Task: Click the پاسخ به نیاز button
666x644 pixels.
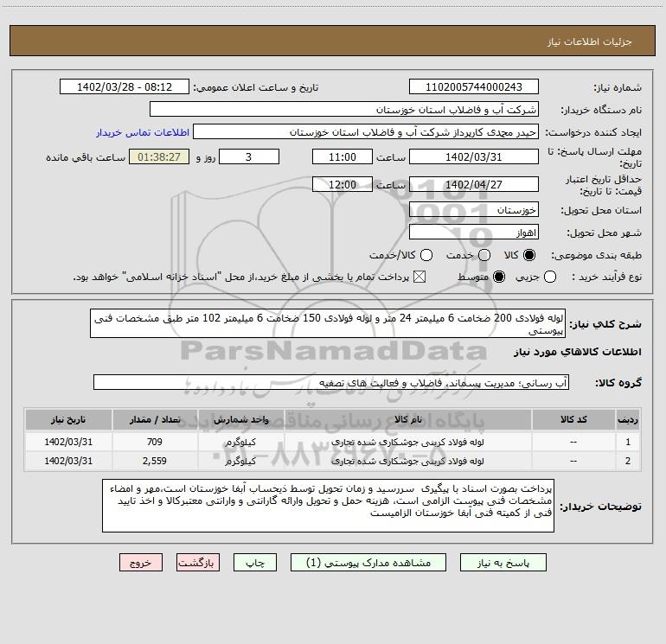Action: pos(503,563)
